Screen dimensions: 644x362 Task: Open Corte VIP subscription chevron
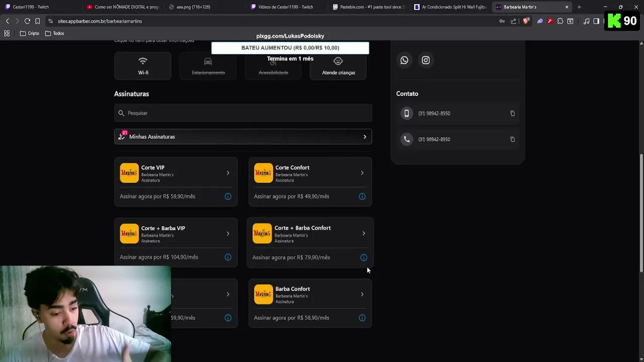click(228, 173)
